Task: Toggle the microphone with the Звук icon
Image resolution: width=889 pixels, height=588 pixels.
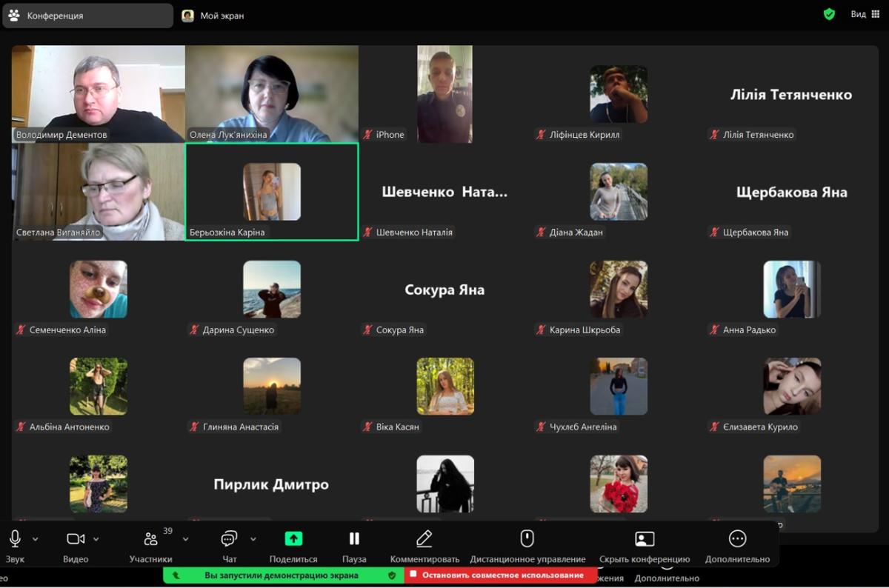Action: tap(15, 539)
